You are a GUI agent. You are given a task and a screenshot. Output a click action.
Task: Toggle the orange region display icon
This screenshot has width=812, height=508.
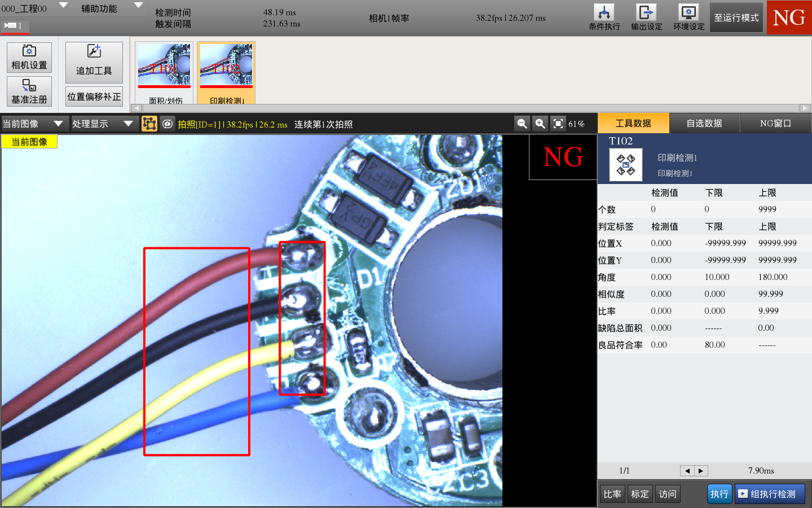(149, 123)
